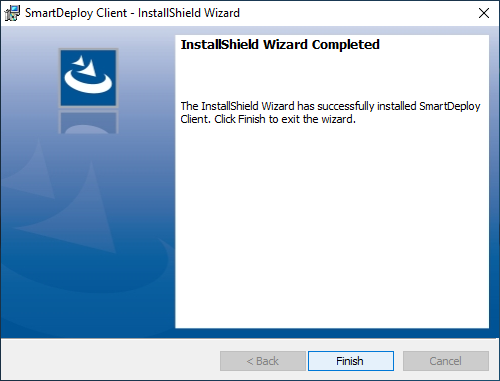Click the grayed-out Back button
Viewport: 500px width, 381px height.
(263, 361)
